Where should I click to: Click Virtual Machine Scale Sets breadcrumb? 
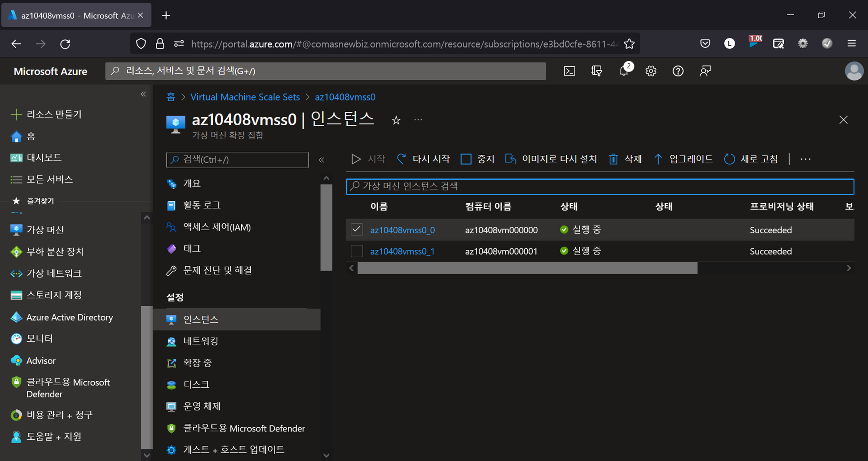[x=245, y=97]
